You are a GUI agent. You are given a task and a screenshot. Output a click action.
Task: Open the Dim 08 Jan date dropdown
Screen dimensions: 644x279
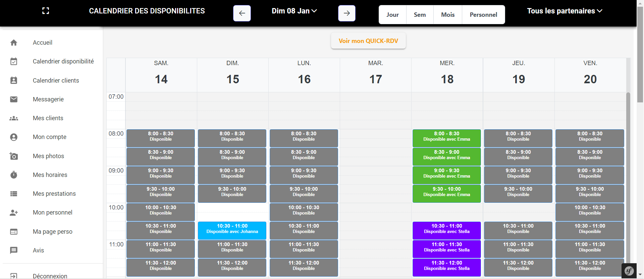294,11
